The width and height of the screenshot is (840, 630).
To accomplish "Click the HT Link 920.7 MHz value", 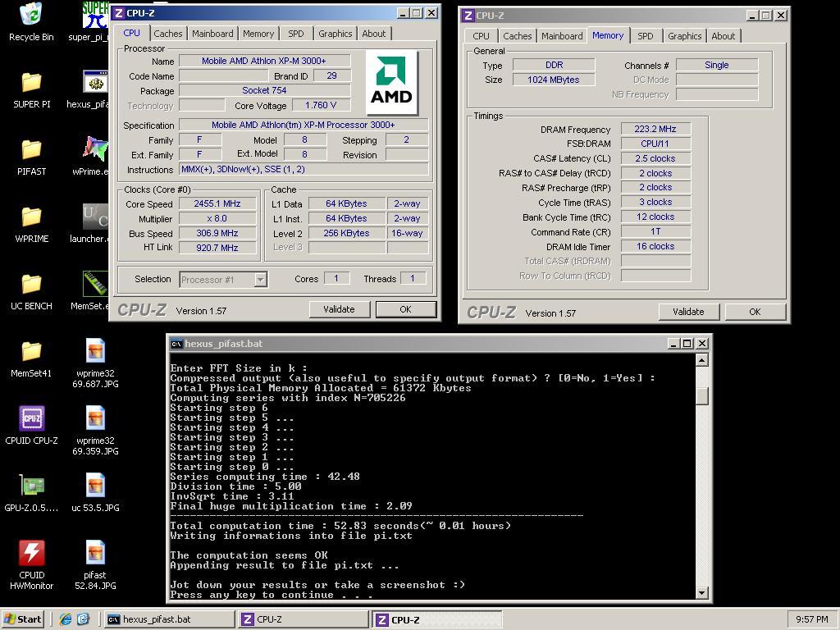I will 217,248.
